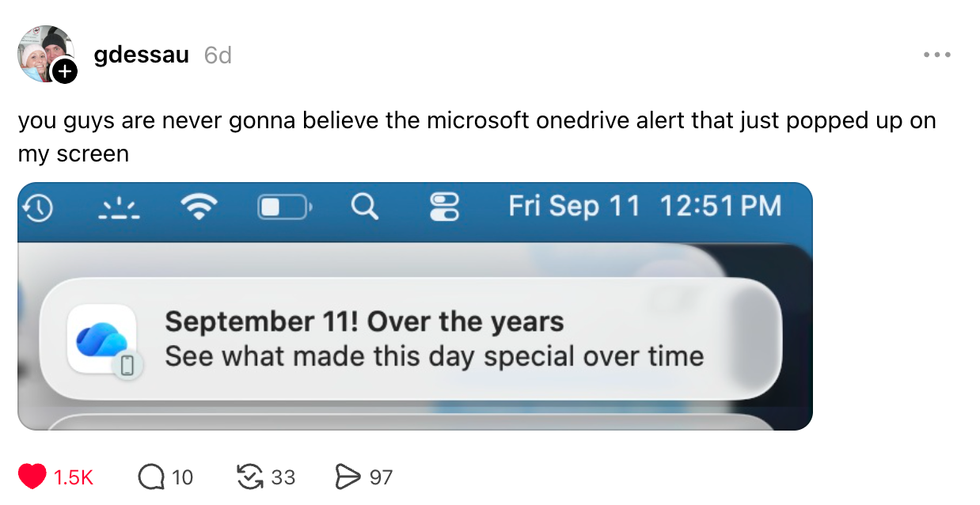View the 1.5K likes count
Screen dimensions: 980x505
[x=74, y=477]
